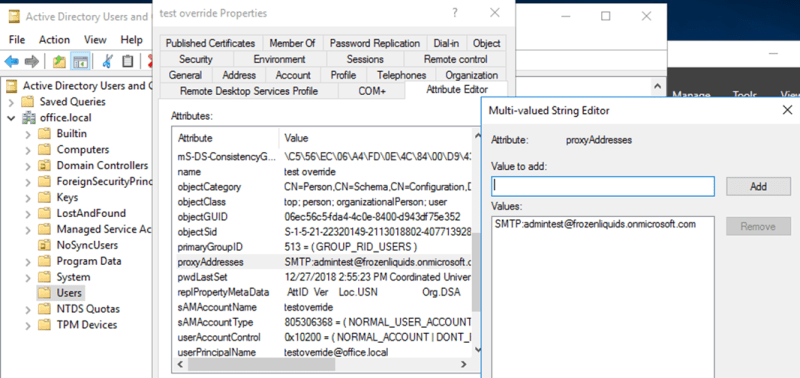Viewport: 800px width, 378px height.
Task: Open the Profile tab
Action: pyautogui.click(x=343, y=75)
